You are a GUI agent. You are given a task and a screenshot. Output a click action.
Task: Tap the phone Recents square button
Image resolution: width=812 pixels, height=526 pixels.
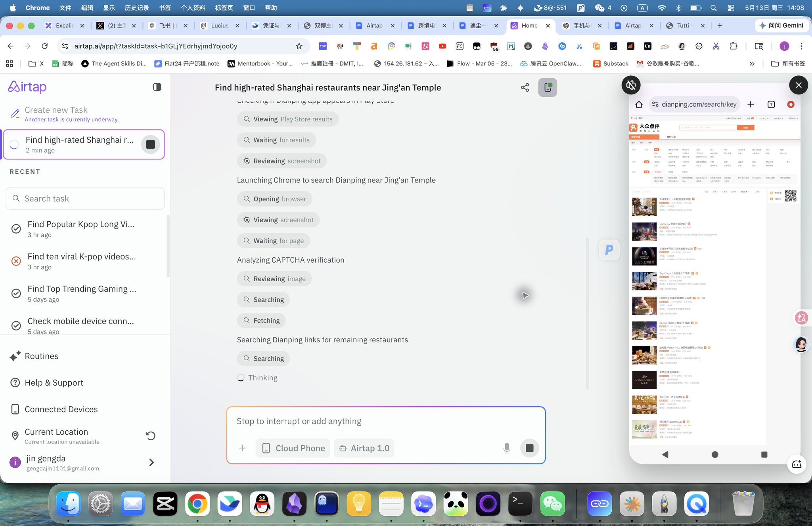[x=764, y=455]
